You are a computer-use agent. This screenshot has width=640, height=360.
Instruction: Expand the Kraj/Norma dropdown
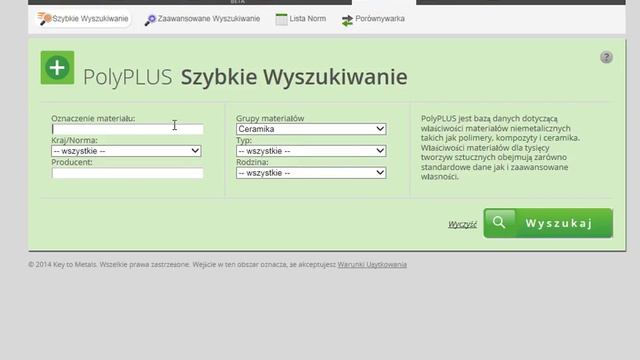coord(126,151)
